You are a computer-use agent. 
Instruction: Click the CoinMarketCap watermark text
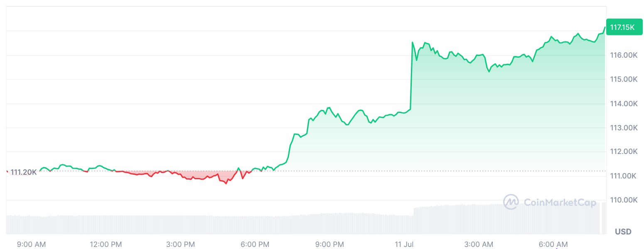[559, 203]
